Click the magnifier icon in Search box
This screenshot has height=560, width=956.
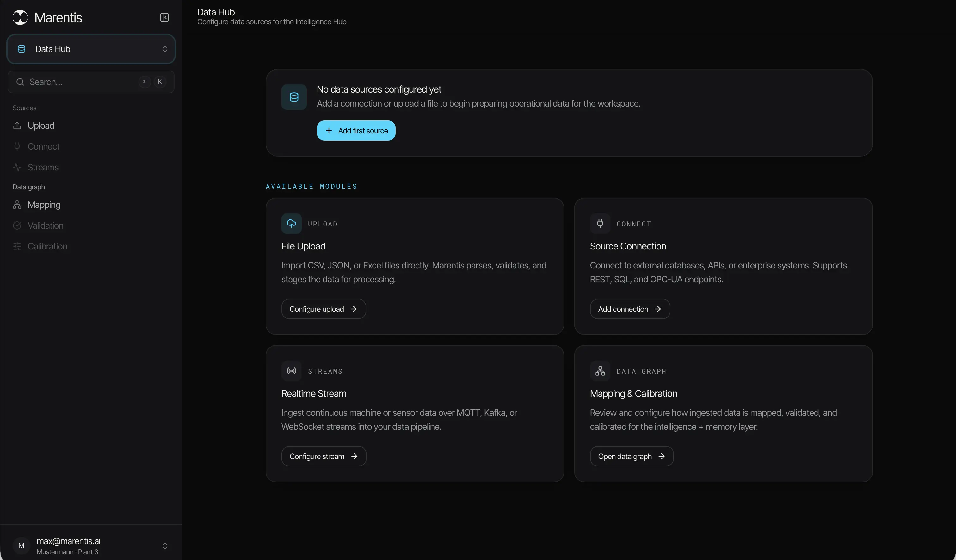[x=20, y=82]
